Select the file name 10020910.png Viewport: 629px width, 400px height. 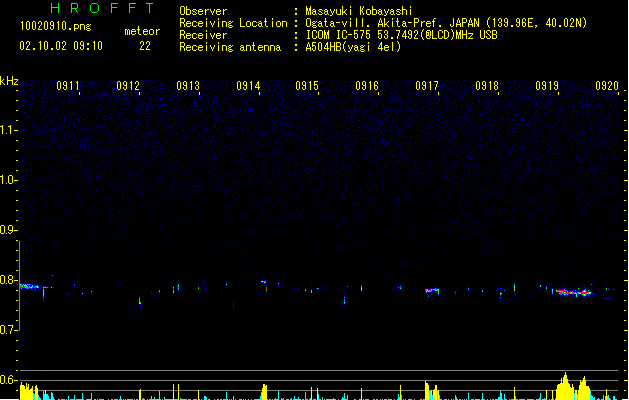coord(56,27)
